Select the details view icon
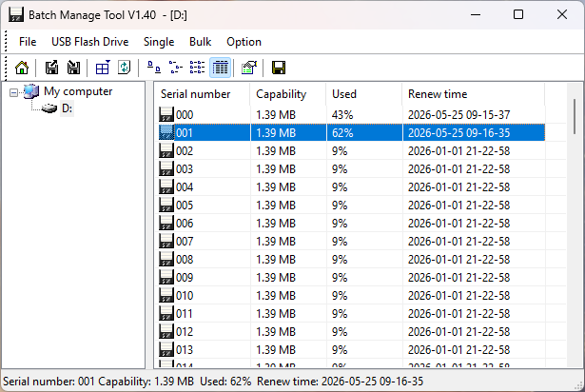The image size is (585, 392). [220, 68]
